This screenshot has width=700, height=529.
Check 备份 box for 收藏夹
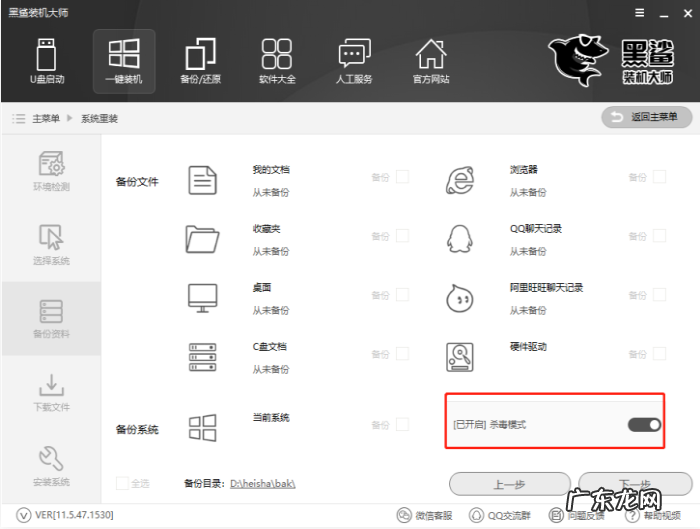tap(402, 236)
